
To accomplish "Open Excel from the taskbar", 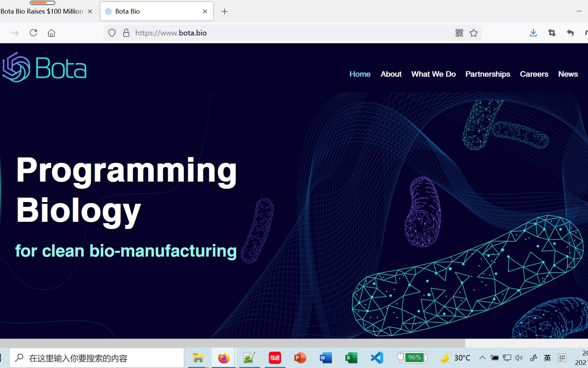I will [351, 358].
